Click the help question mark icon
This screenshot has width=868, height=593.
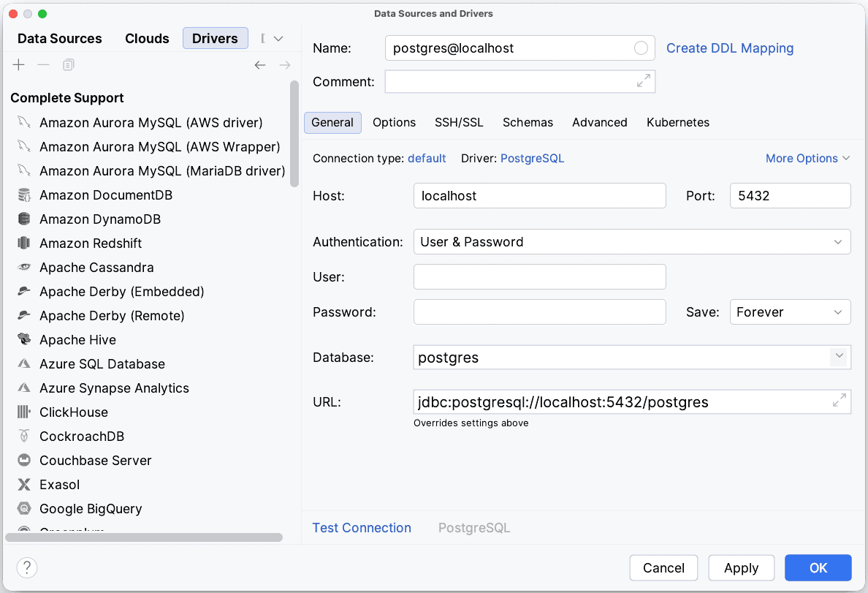(x=27, y=567)
